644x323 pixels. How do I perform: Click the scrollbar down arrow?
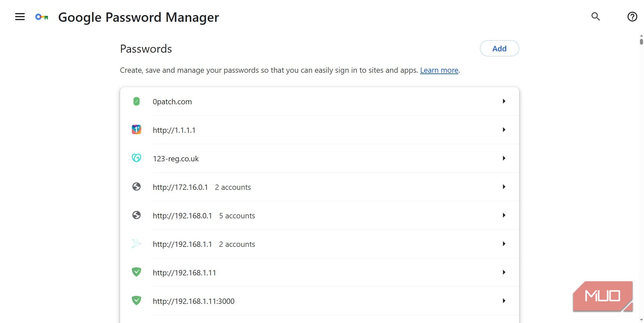tap(641, 320)
